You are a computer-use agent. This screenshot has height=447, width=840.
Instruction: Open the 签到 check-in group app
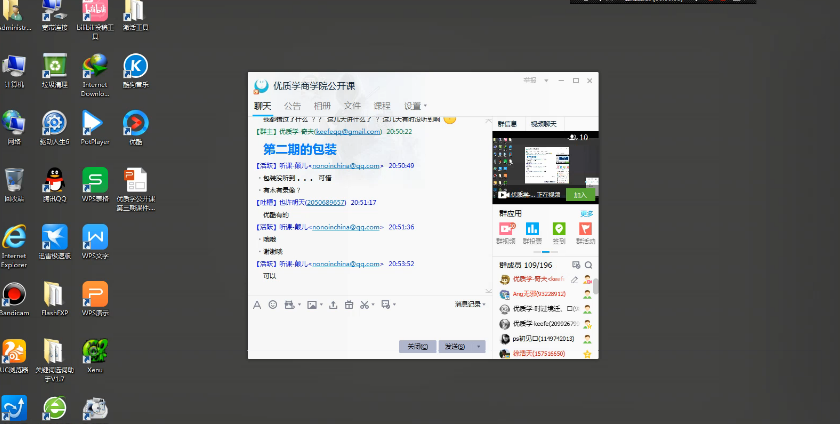click(x=559, y=233)
